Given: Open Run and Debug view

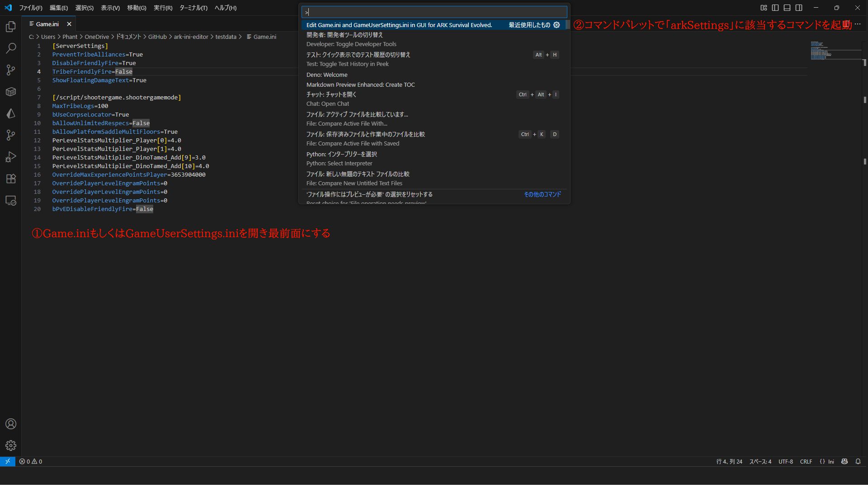Looking at the screenshot, I should click(x=11, y=157).
